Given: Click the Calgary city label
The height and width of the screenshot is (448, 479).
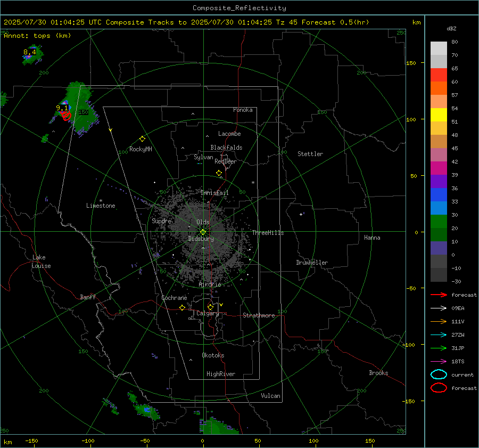Looking at the screenshot, I should point(208,313).
